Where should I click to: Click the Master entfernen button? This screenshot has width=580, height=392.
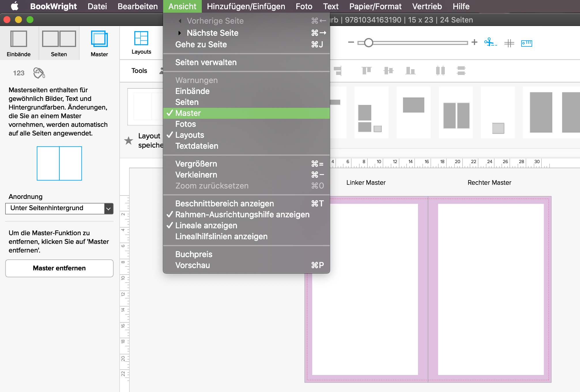tap(59, 268)
